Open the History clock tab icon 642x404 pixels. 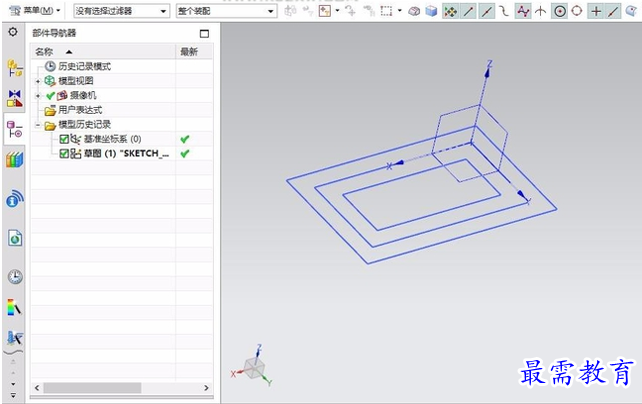15,277
